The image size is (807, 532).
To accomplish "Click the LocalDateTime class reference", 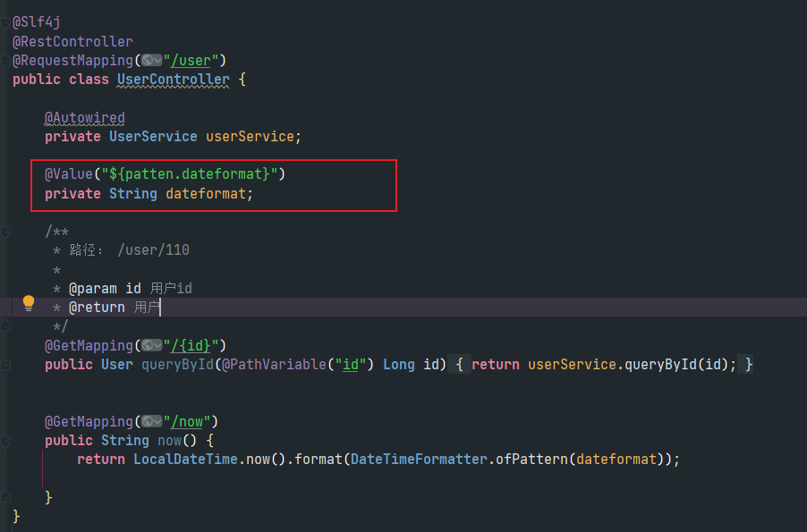I will (x=185, y=459).
